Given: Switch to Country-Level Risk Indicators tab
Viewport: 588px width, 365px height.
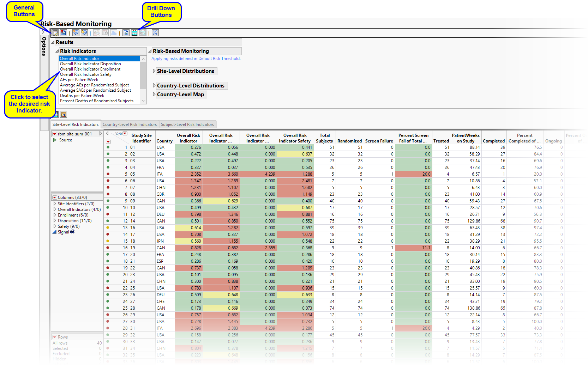Looking at the screenshot, I should point(130,124).
